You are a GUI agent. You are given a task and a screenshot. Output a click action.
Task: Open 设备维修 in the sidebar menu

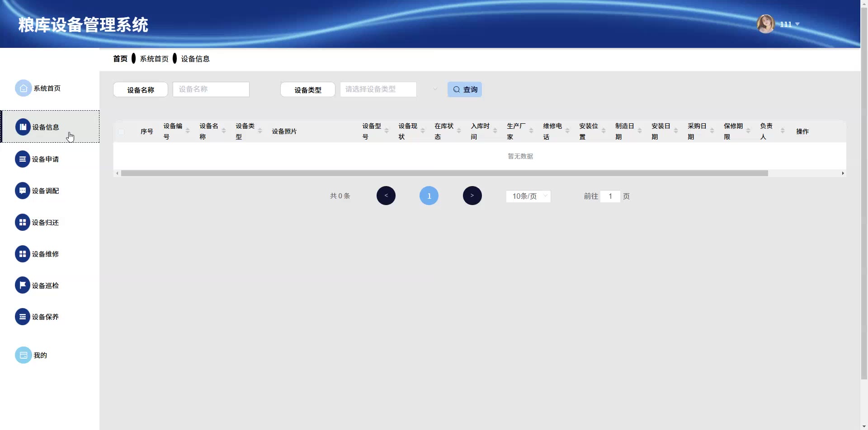tap(45, 254)
